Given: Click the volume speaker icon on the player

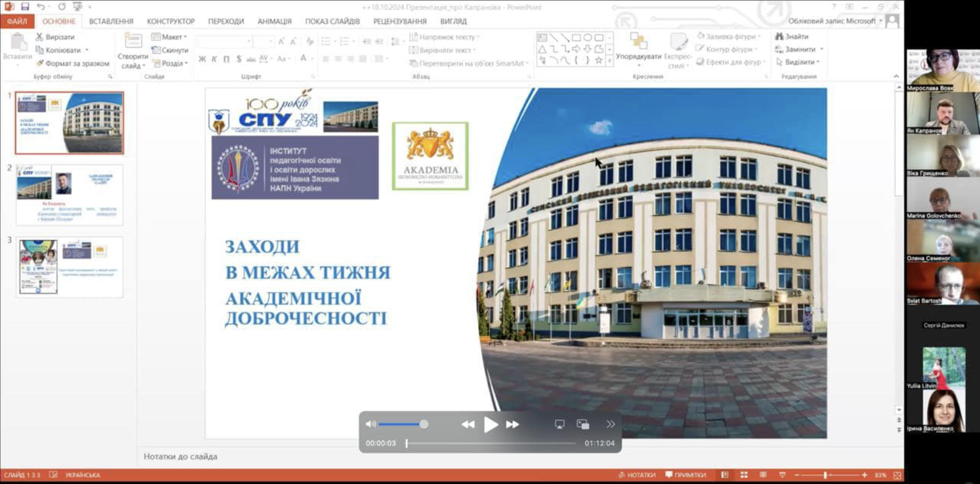Looking at the screenshot, I should [371, 424].
